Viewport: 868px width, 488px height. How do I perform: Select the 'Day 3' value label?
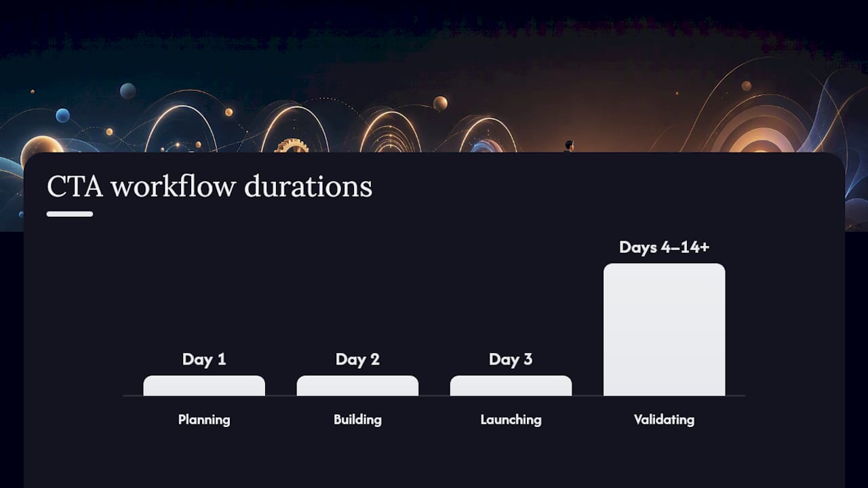click(511, 359)
